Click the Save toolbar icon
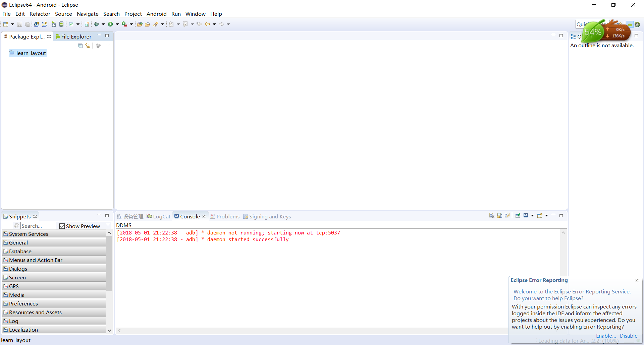644x345 pixels. click(x=19, y=24)
